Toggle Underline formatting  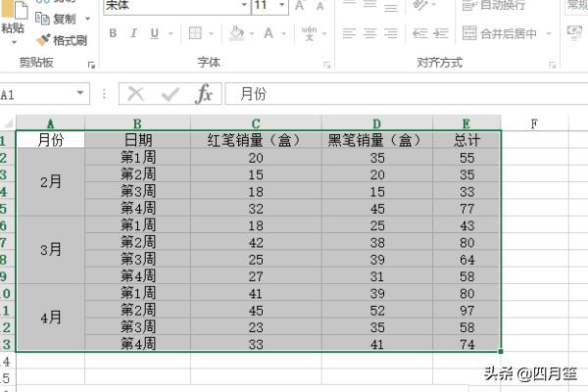pyautogui.click(x=154, y=33)
